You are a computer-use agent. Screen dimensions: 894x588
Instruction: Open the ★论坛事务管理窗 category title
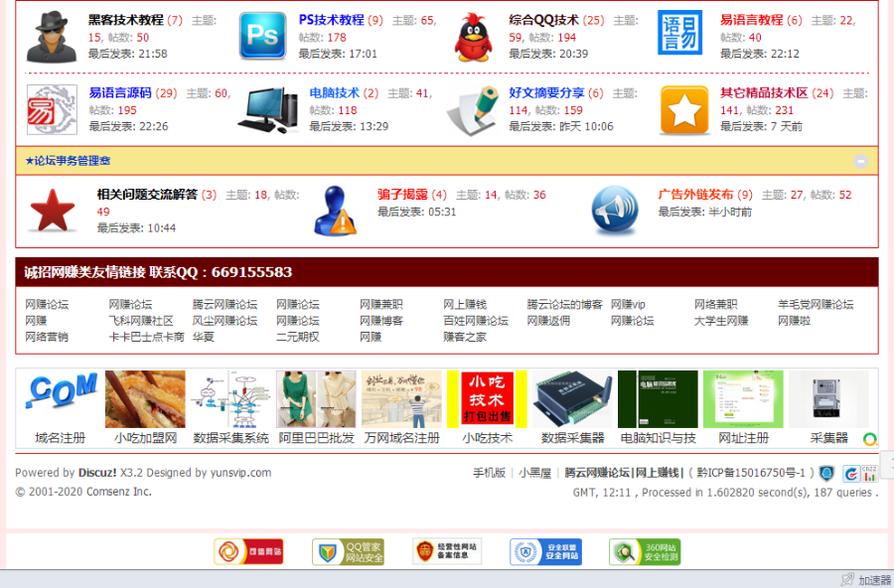(x=68, y=161)
